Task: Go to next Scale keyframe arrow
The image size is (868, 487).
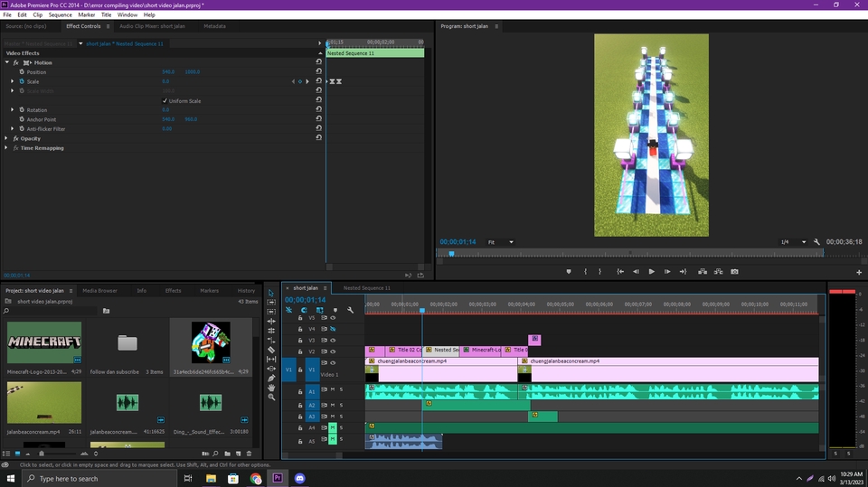Action: coord(307,81)
